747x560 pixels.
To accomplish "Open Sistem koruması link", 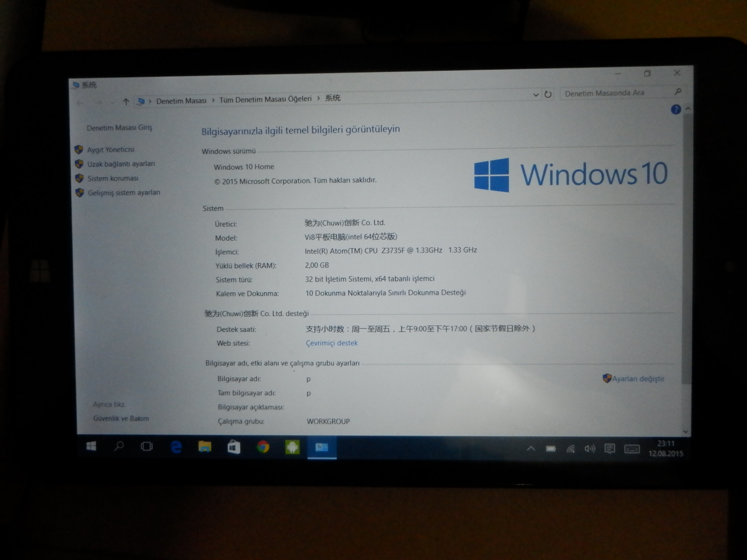I will tap(113, 178).
